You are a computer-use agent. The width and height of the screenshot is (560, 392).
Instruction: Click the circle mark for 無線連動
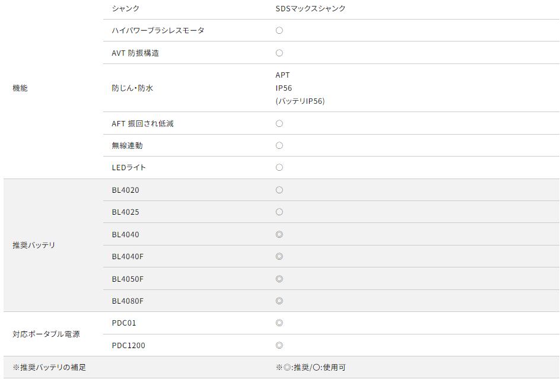(279, 145)
